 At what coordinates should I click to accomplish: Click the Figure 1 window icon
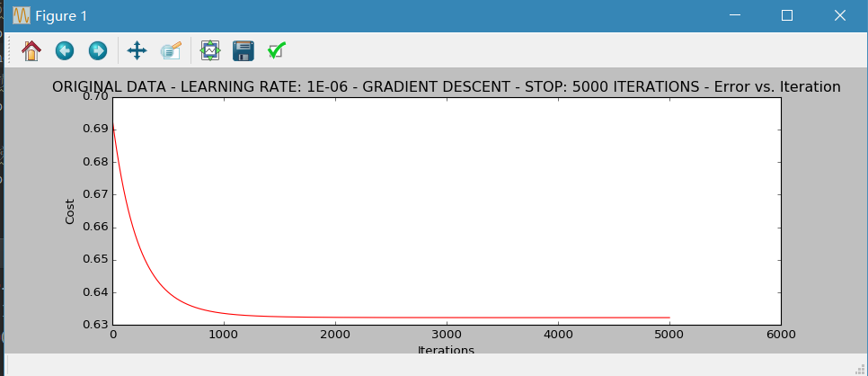[21, 15]
